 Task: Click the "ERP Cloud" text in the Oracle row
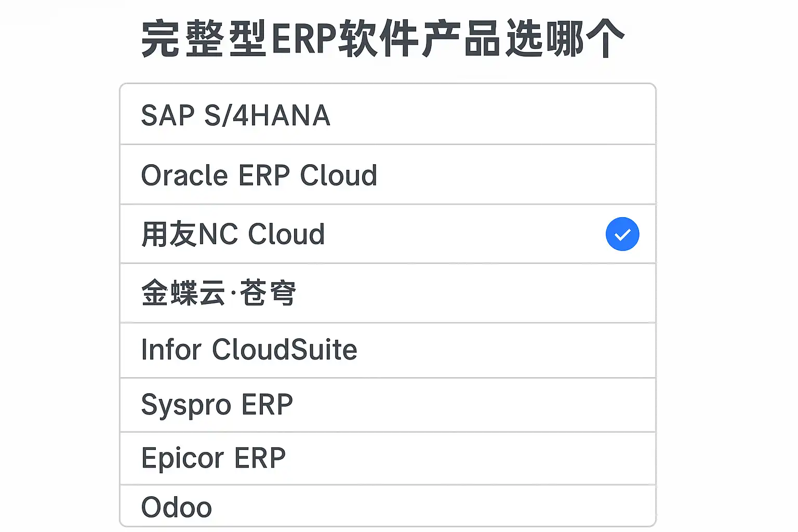pos(308,176)
